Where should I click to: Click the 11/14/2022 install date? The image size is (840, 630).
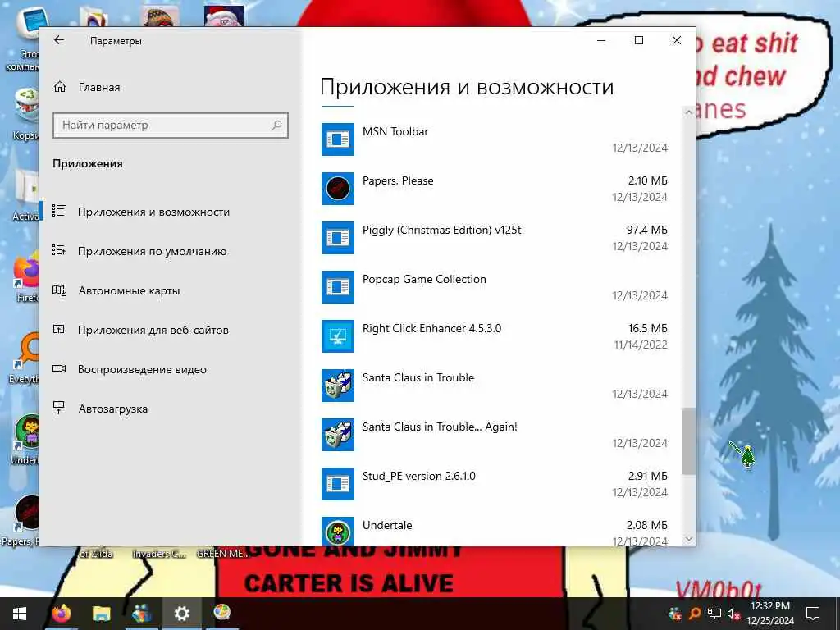pos(641,345)
